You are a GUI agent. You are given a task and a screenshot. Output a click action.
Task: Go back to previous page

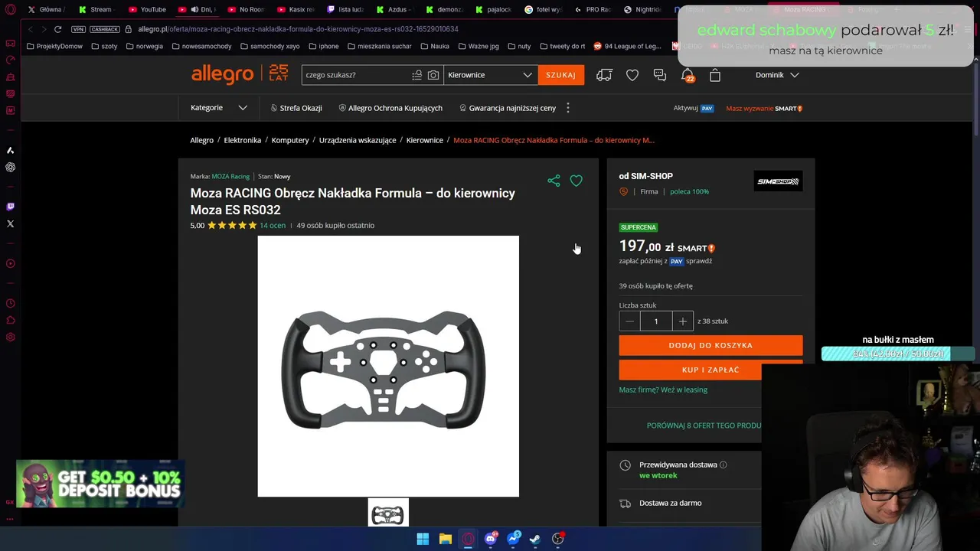[30, 29]
